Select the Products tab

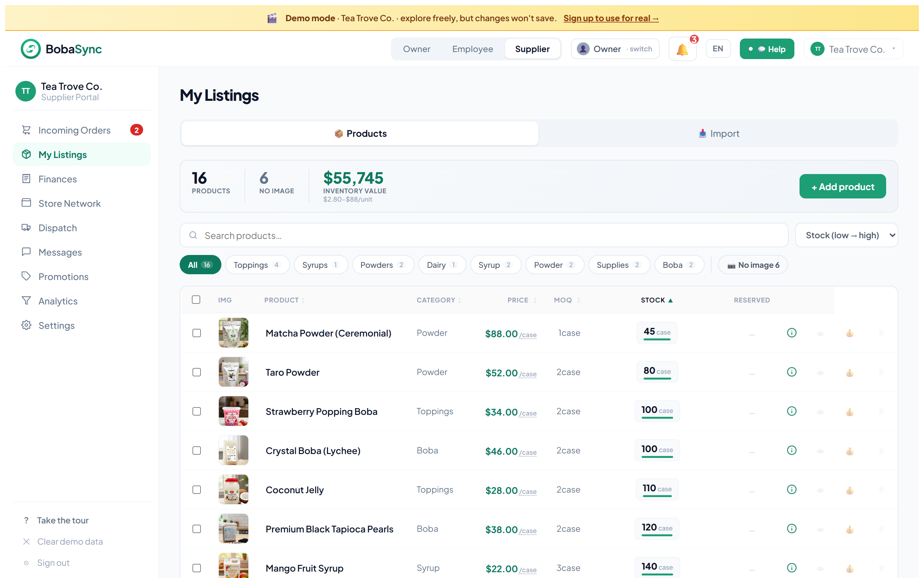pos(360,133)
